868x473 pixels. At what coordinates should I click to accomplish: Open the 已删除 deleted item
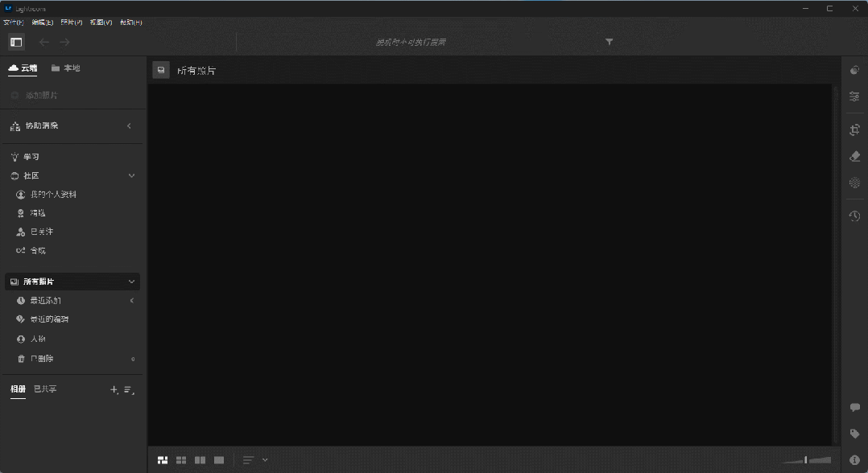pyautogui.click(x=35, y=359)
